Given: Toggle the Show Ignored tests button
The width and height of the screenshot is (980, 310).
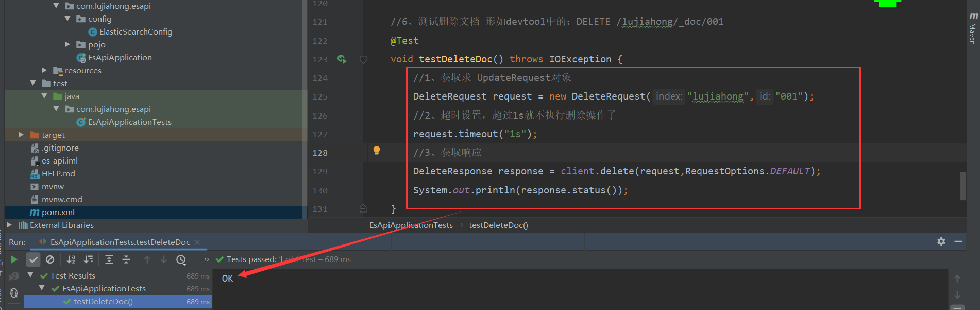Looking at the screenshot, I should click(50, 259).
